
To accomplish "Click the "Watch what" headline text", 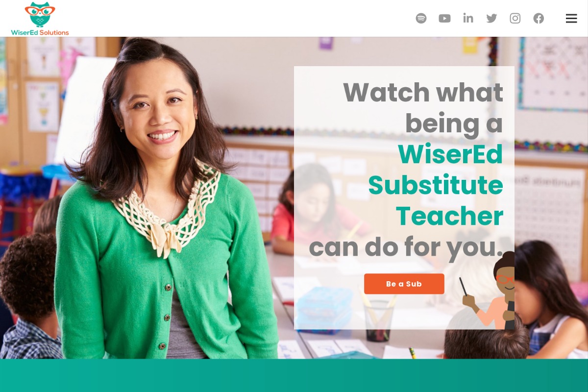I will (x=423, y=92).
